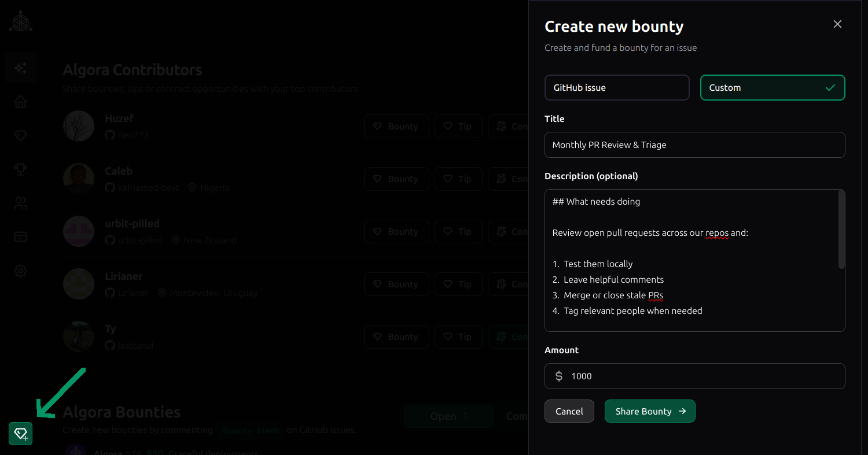Click the GitHub icon beside neo773
Viewport: 868px width, 455px height.
(x=110, y=135)
